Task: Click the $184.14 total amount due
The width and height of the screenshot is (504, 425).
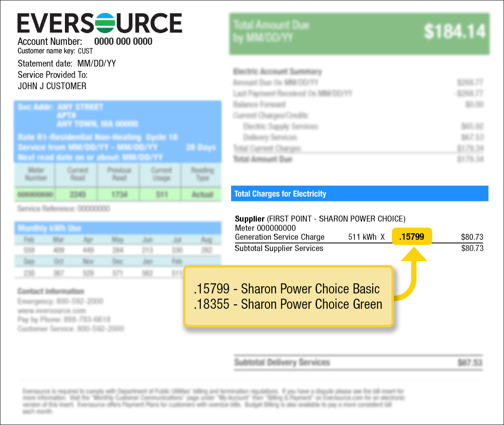Action: point(455,31)
